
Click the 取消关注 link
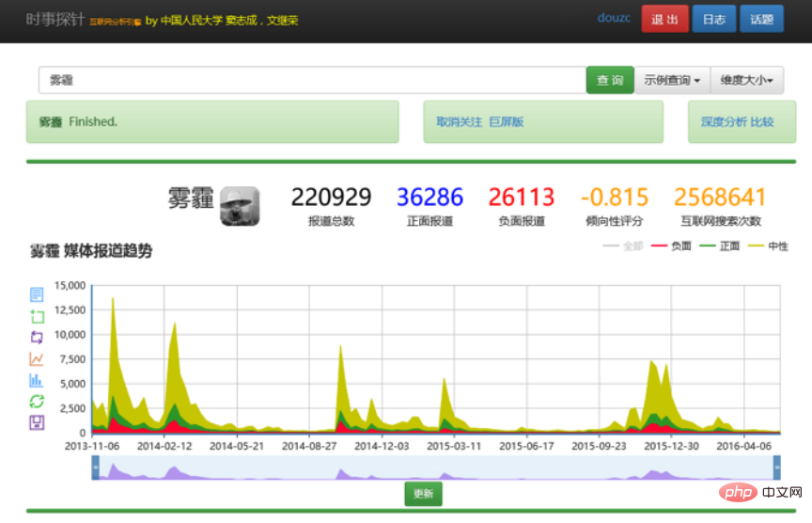(459, 121)
